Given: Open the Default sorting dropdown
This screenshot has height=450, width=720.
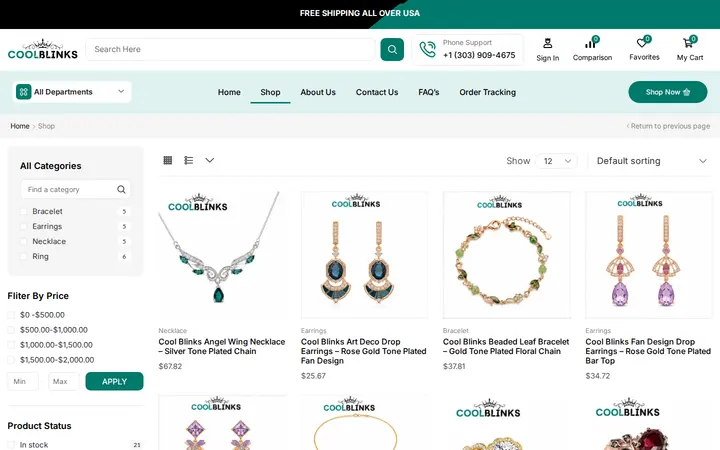Looking at the screenshot, I should [651, 161].
